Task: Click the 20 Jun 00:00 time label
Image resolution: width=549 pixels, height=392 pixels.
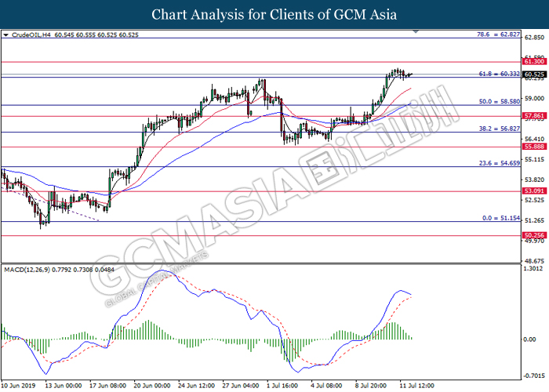Action: [152, 386]
